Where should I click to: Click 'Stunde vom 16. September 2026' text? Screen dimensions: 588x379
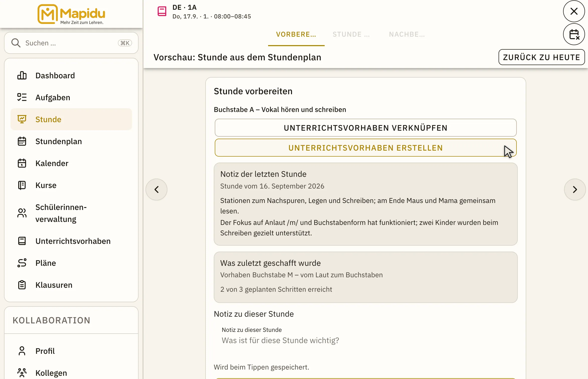(x=272, y=186)
